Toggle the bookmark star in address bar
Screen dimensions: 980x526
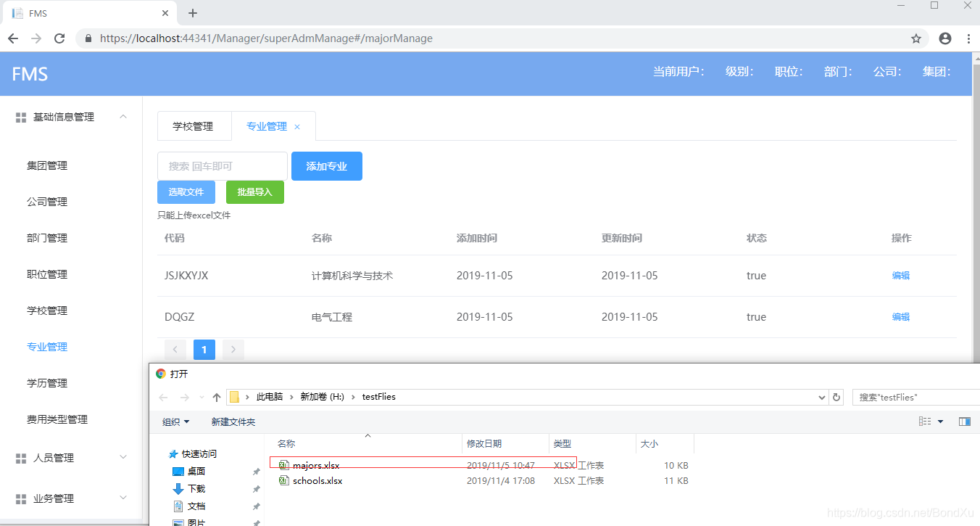point(915,37)
